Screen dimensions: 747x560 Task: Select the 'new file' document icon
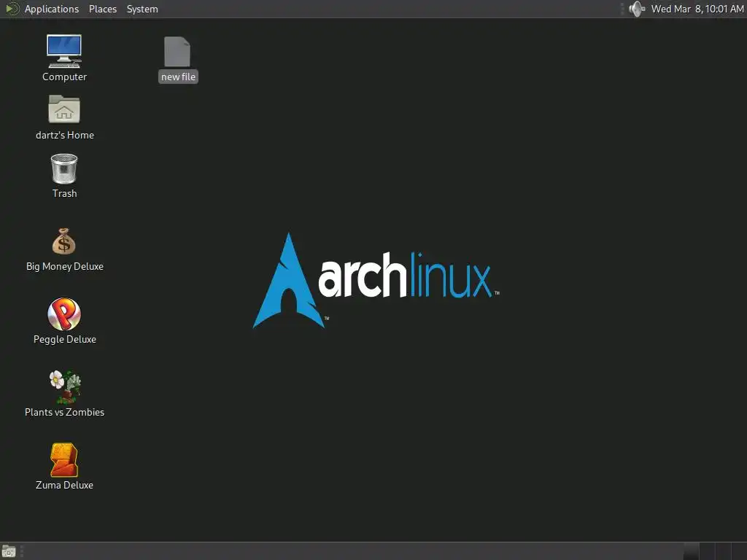(x=177, y=52)
